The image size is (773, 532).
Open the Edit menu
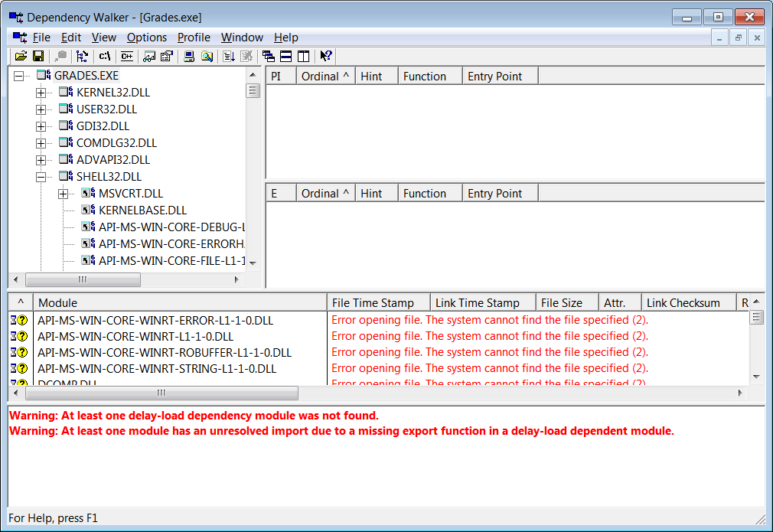71,38
